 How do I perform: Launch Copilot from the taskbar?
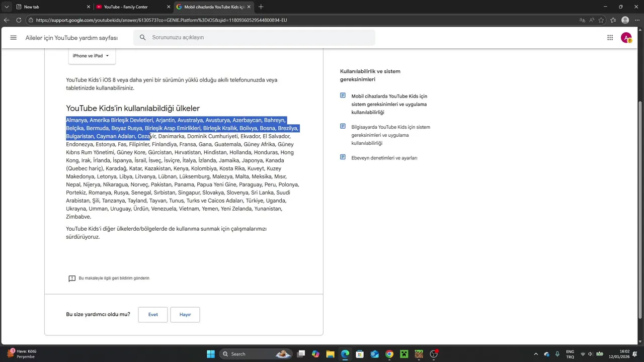point(315,354)
